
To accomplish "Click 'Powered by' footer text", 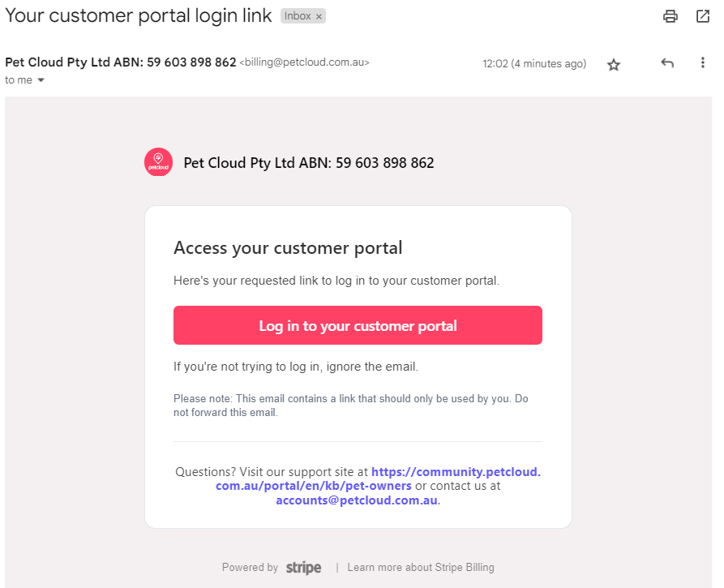I will (x=250, y=567).
